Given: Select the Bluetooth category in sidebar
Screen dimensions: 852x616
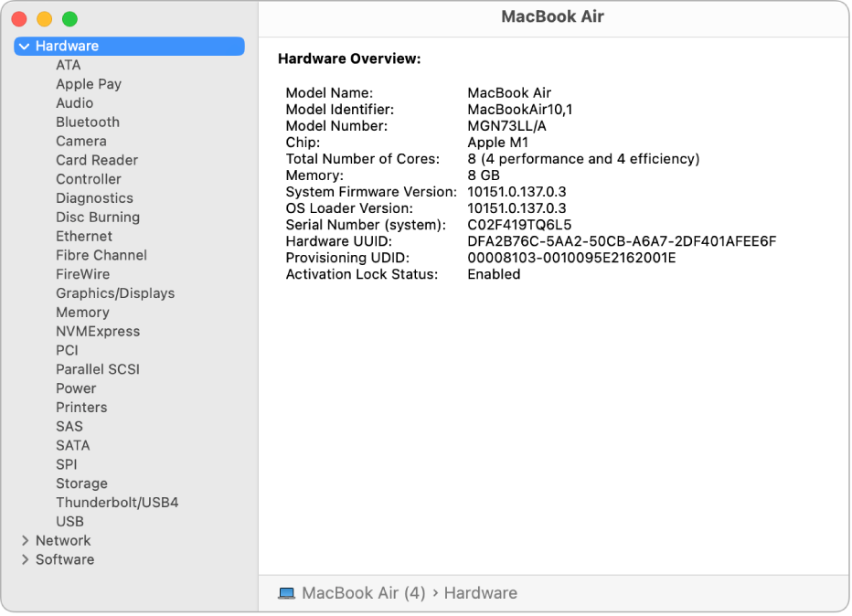Looking at the screenshot, I should [x=88, y=122].
